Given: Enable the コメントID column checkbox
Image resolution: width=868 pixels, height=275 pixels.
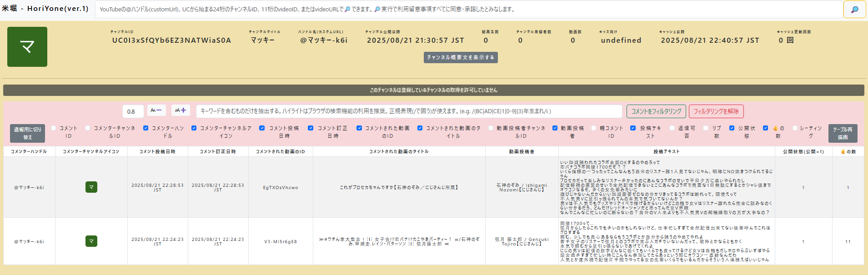Looking at the screenshot, I should (54, 128).
